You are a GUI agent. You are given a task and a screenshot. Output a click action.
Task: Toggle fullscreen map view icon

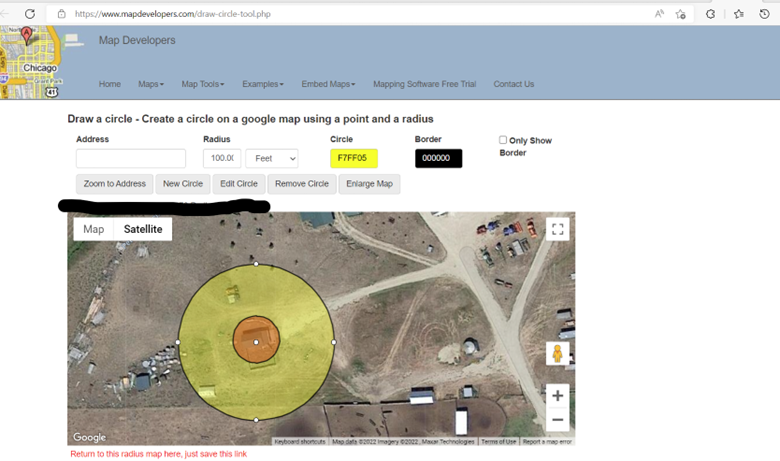[x=558, y=229]
